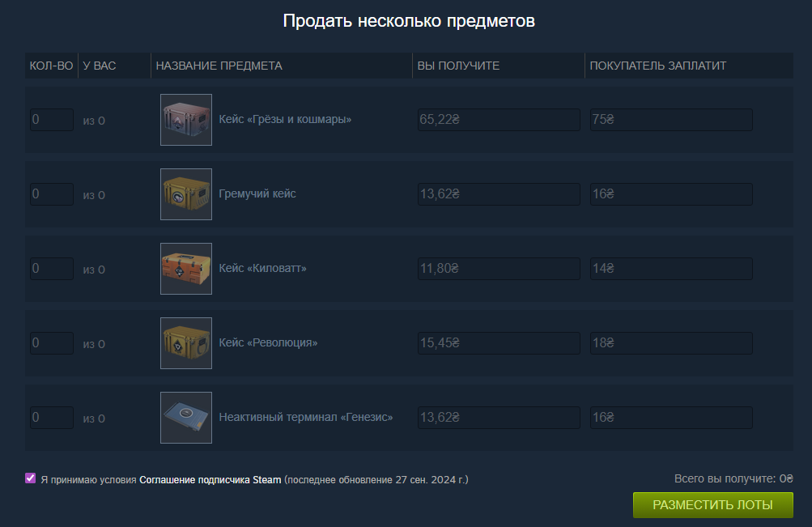Click the 14₴ buyer-pays price field
This screenshot has height=527, width=812.
pos(671,269)
